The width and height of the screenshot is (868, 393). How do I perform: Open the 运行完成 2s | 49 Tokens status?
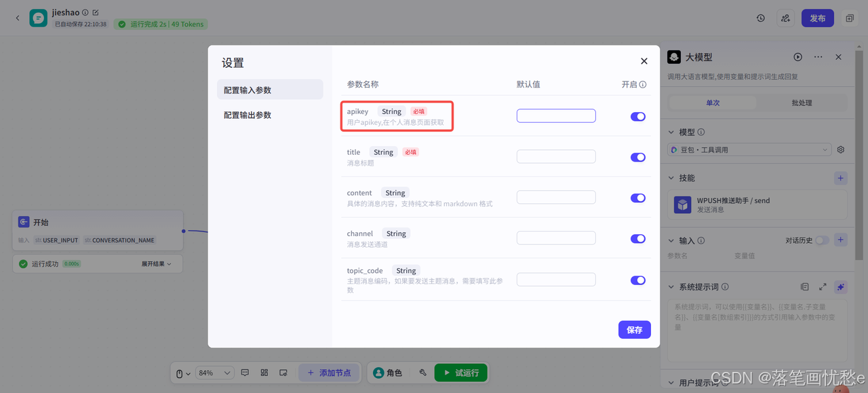click(161, 24)
